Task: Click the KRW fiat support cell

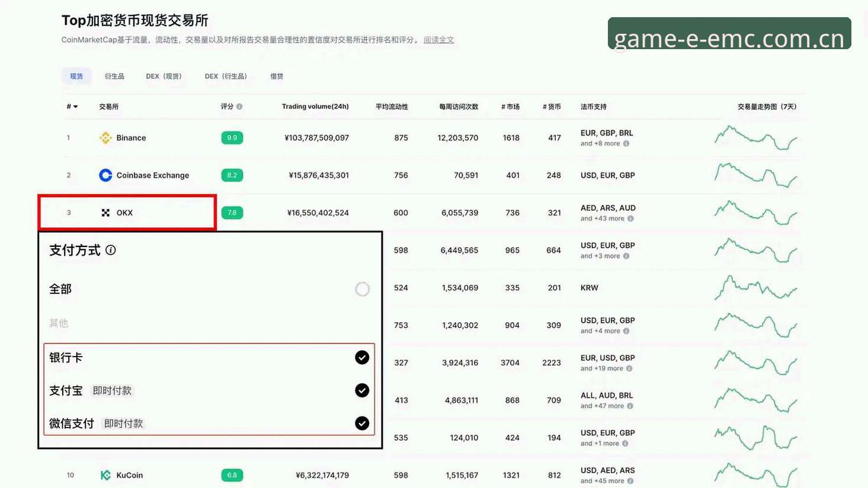Action: tap(590, 288)
